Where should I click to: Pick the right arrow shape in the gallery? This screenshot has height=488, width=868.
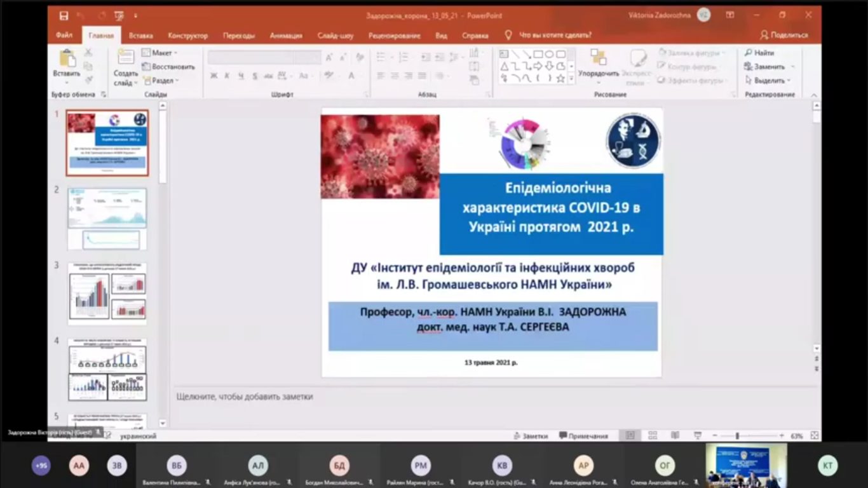tap(538, 66)
